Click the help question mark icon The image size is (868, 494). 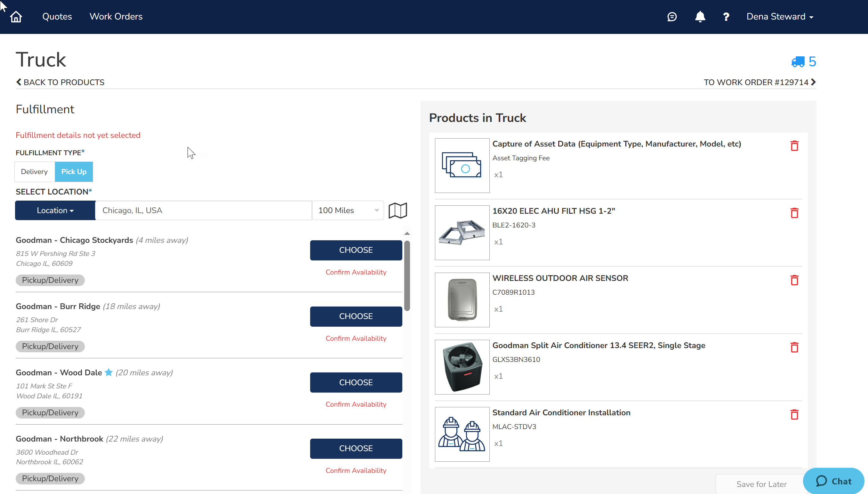coord(726,17)
